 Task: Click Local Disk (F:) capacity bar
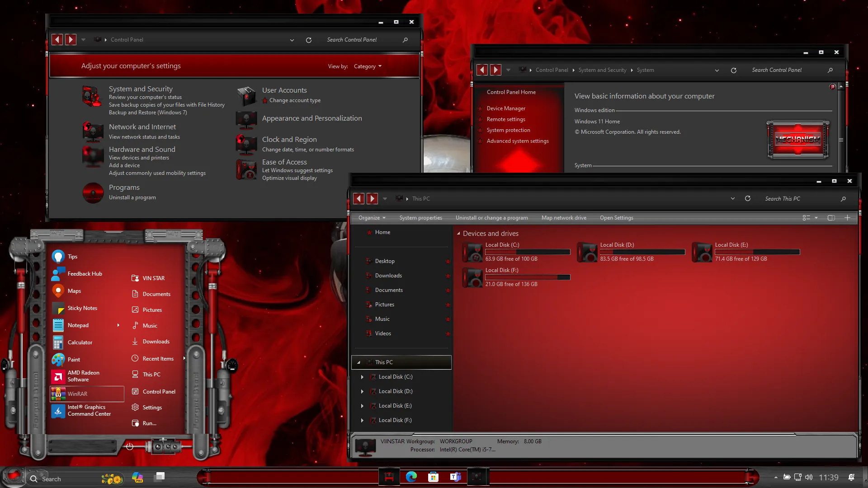(528, 277)
